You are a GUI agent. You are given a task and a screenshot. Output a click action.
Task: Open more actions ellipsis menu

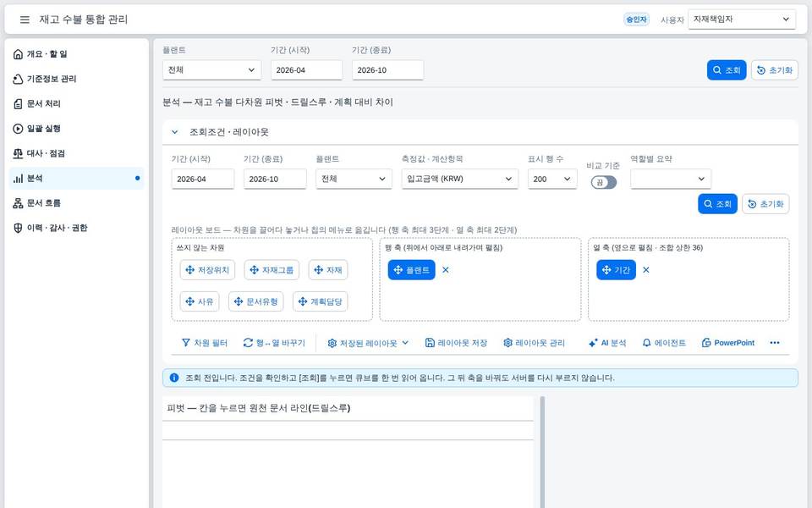point(775,343)
